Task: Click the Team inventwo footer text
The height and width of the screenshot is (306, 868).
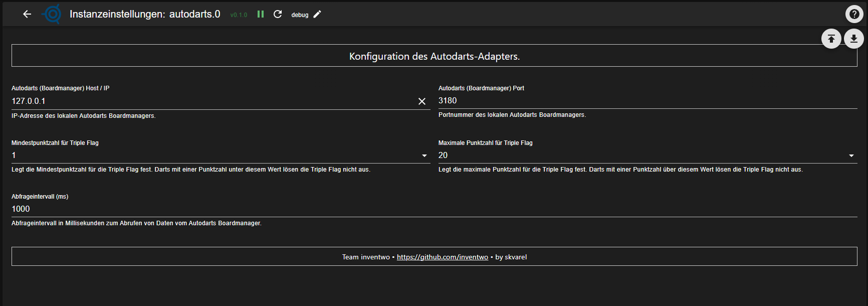Action: pyautogui.click(x=366, y=257)
